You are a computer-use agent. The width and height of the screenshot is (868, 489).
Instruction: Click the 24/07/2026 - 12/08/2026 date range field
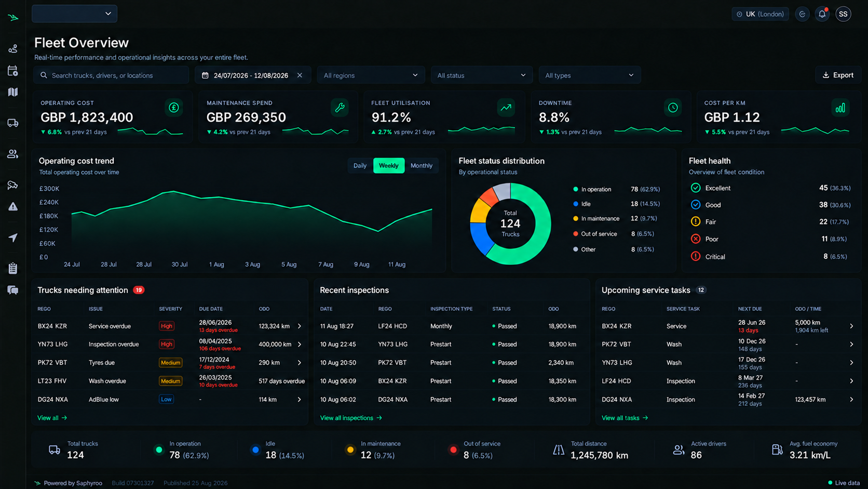(253, 75)
